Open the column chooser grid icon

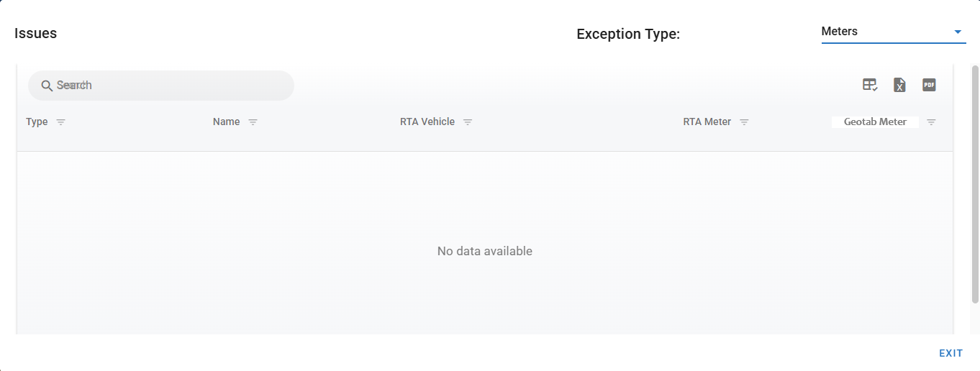tap(870, 85)
